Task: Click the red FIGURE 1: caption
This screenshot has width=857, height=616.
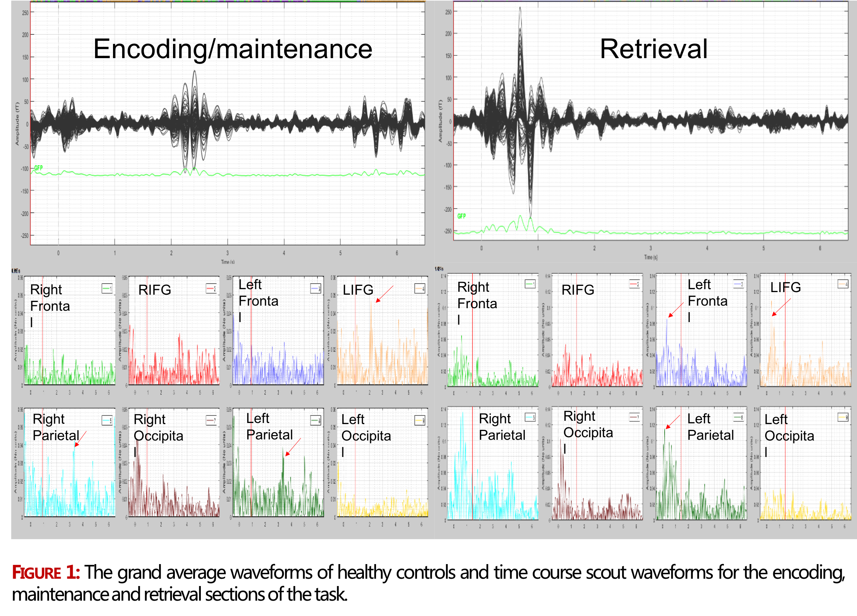Action: (x=46, y=572)
